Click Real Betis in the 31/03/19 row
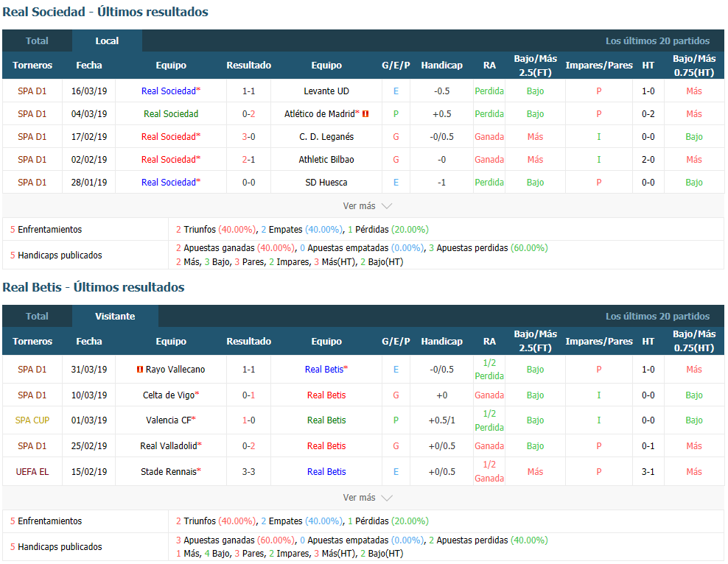728x564 pixels. click(324, 369)
